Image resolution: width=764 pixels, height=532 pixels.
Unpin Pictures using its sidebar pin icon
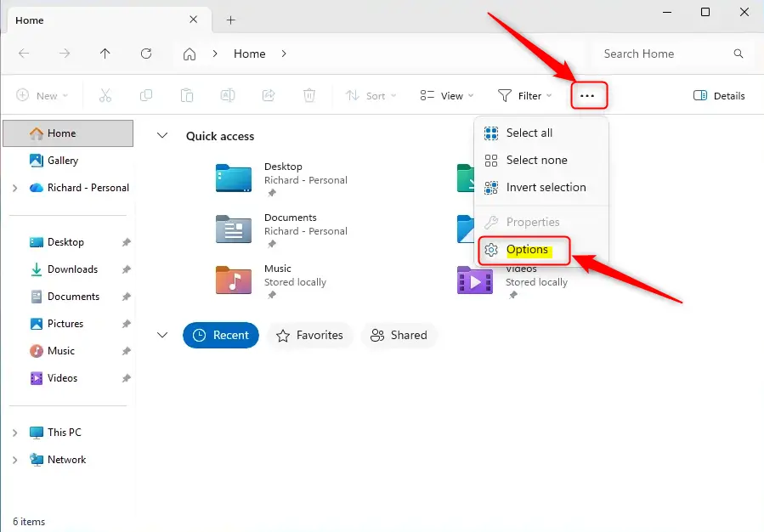point(126,324)
